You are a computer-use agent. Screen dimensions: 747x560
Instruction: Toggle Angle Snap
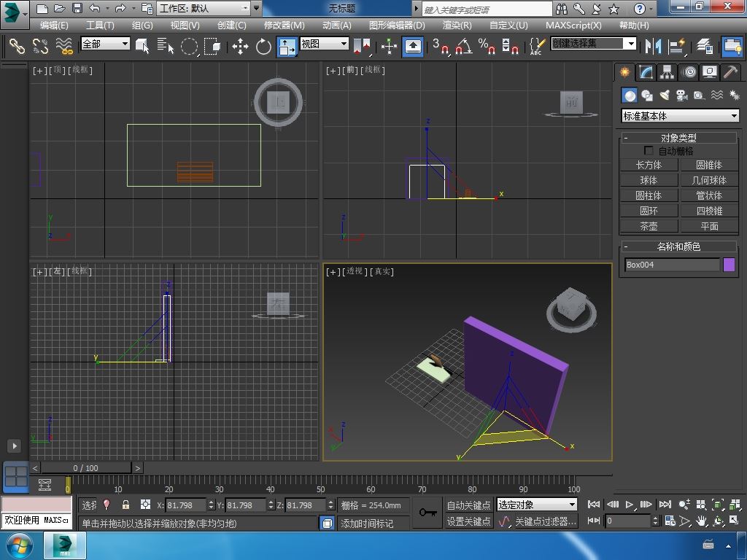(464, 46)
